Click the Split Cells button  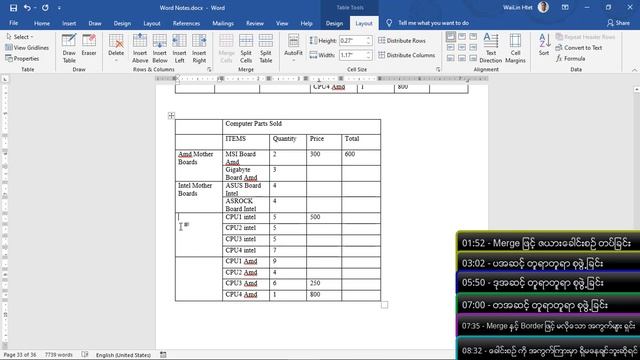(x=246, y=48)
